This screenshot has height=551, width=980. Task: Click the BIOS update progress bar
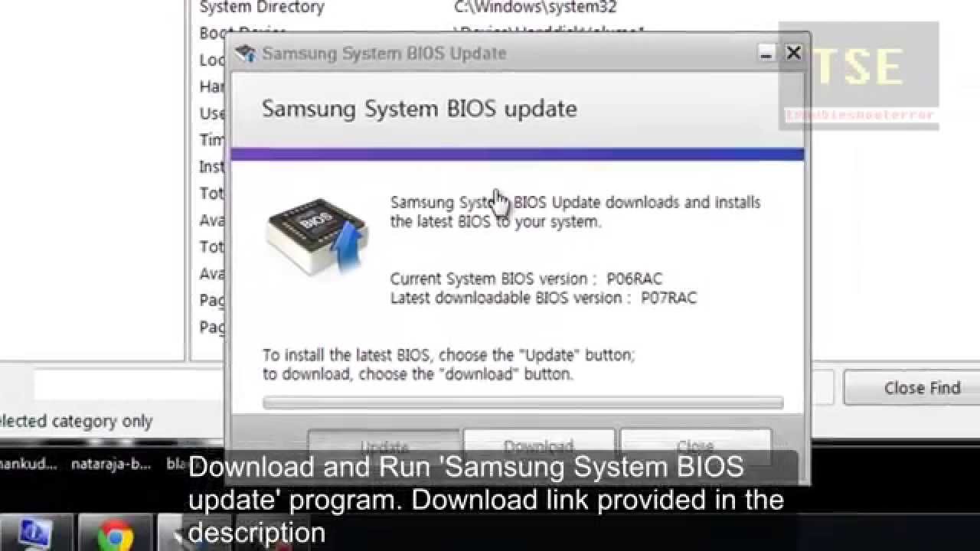tap(523, 402)
